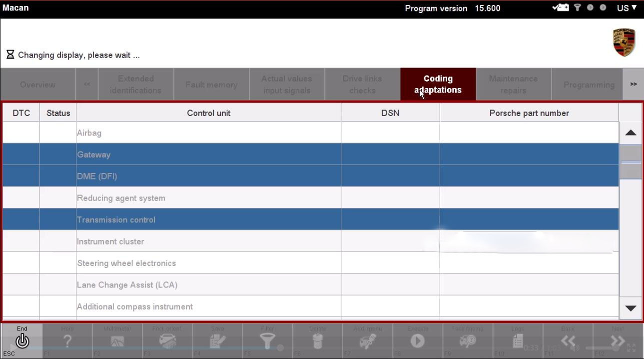Open the Multimeter tool
Image resolution: width=644 pixels, height=359 pixels.
[x=117, y=340]
